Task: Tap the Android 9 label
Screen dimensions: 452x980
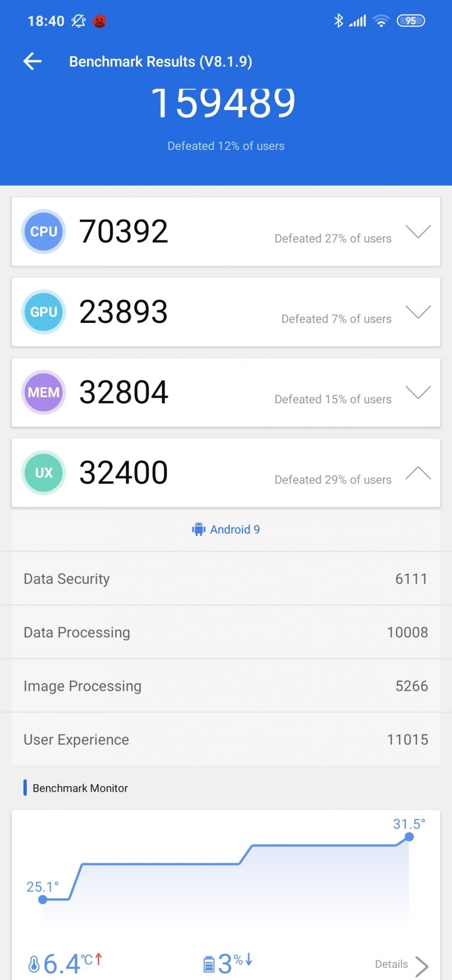Action: pyautogui.click(x=235, y=529)
